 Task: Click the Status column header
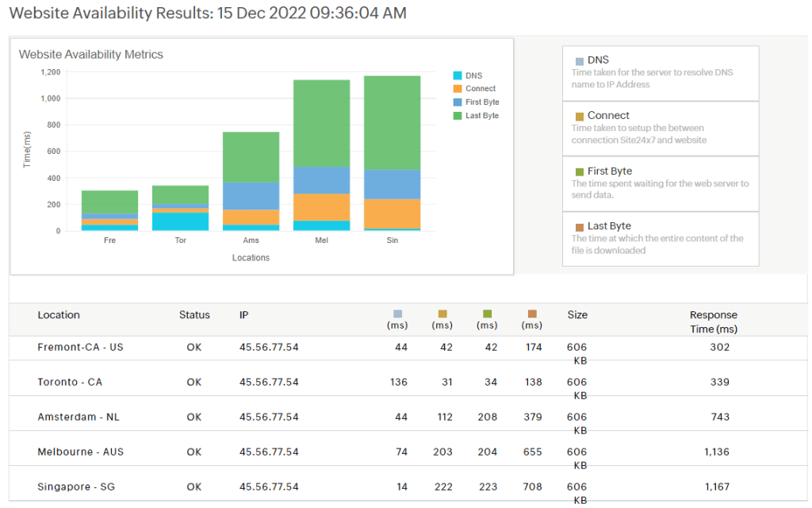click(194, 315)
